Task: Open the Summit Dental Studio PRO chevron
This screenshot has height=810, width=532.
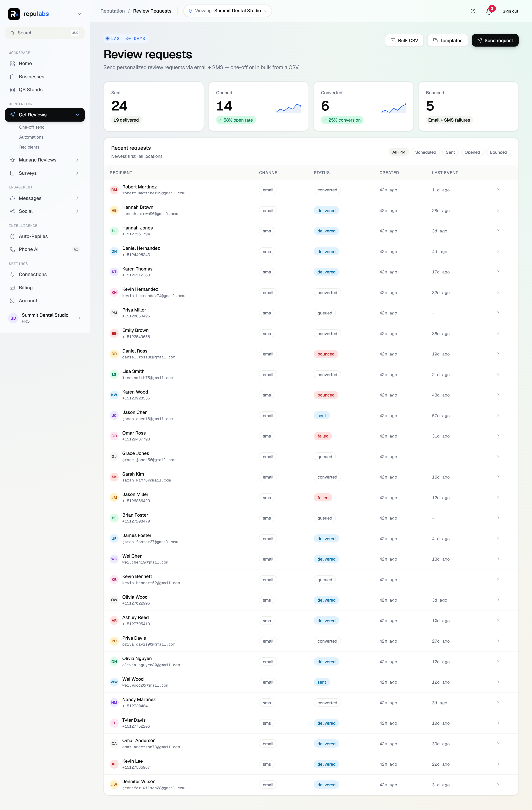Action: pos(79,318)
